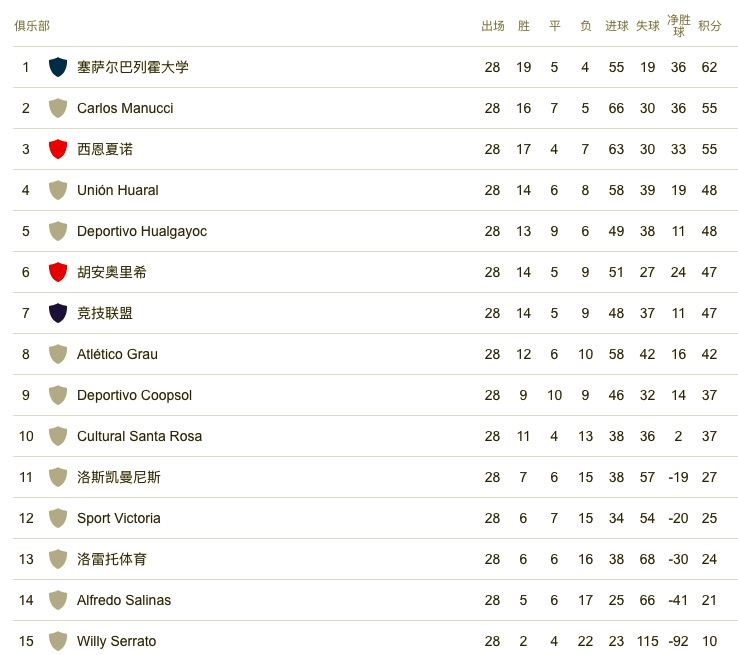The image size is (738, 655).
Task: Click the dark navy crest for 竞技联盟
Action: point(58,313)
